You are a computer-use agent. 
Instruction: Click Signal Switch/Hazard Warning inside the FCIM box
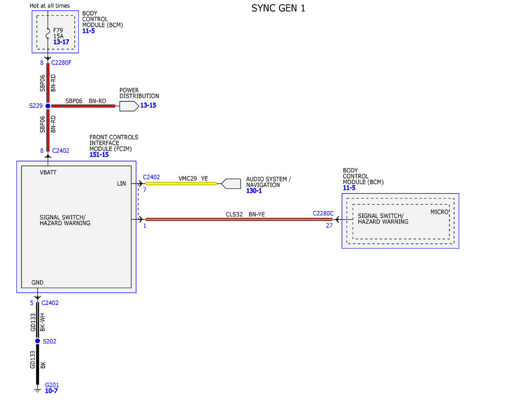[65, 220]
